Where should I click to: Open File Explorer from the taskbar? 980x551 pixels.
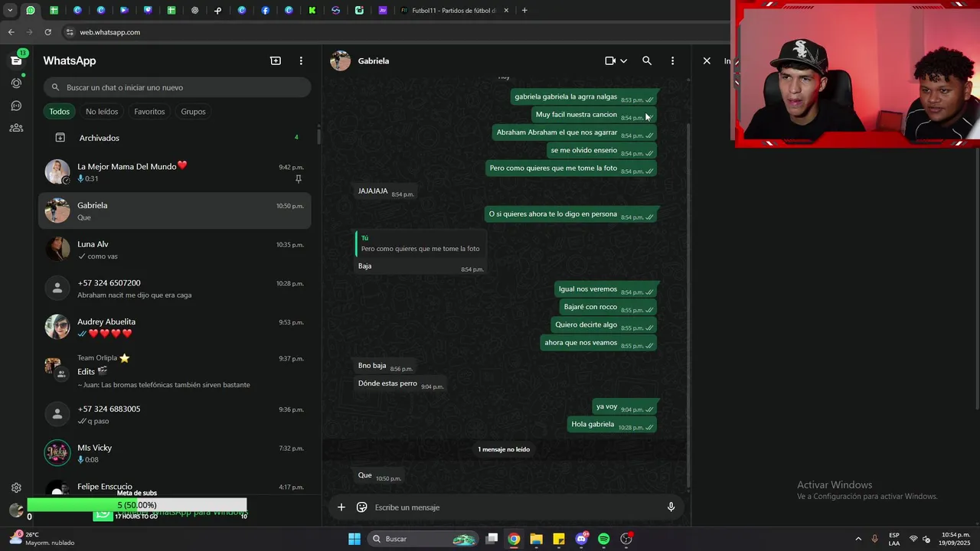[x=537, y=539]
